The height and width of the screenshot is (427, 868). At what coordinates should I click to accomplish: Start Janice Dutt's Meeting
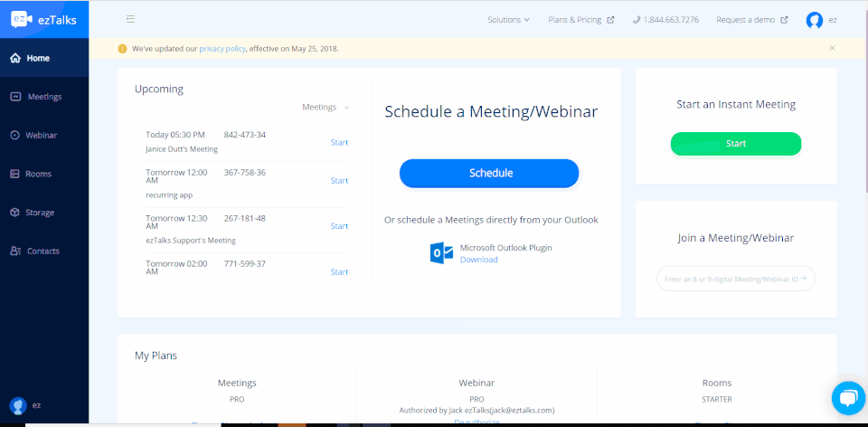tap(339, 142)
